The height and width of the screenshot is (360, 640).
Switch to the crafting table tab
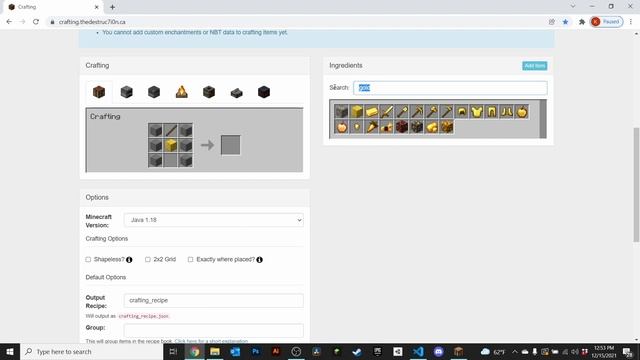(99, 92)
